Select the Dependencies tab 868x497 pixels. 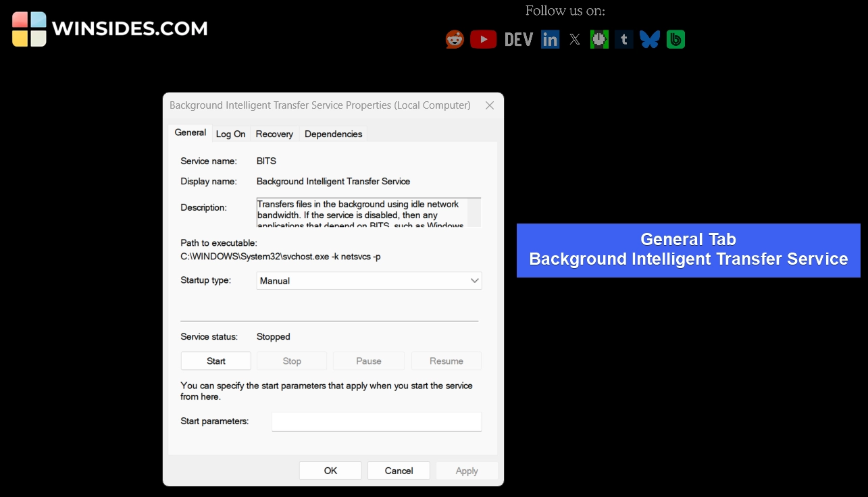pos(333,134)
